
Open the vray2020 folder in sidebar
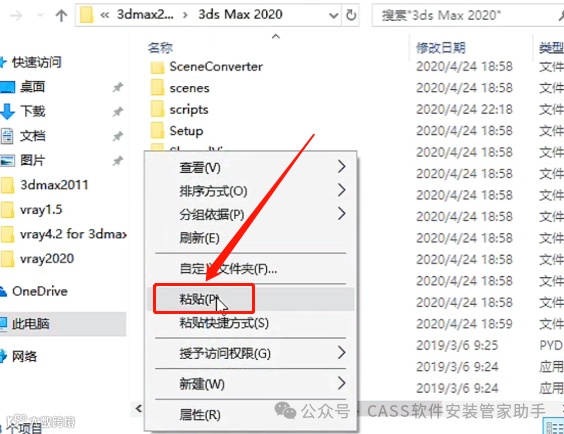47,259
